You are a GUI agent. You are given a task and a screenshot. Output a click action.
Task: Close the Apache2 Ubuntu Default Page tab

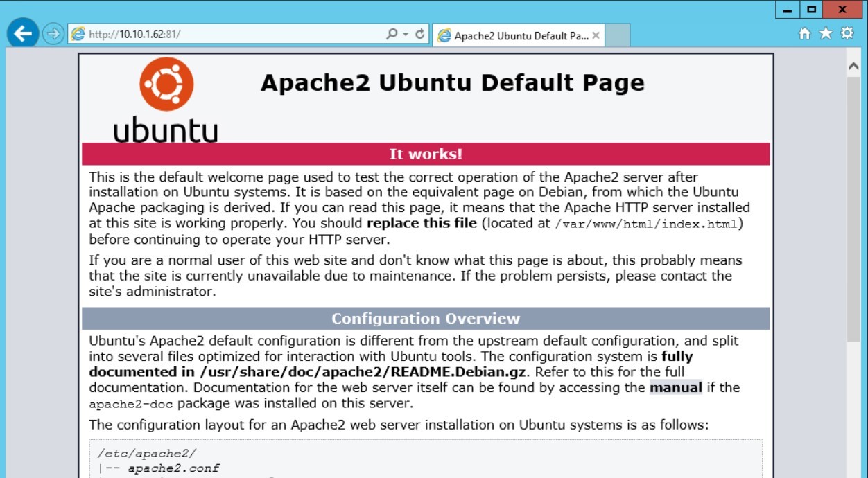pos(596,36)
